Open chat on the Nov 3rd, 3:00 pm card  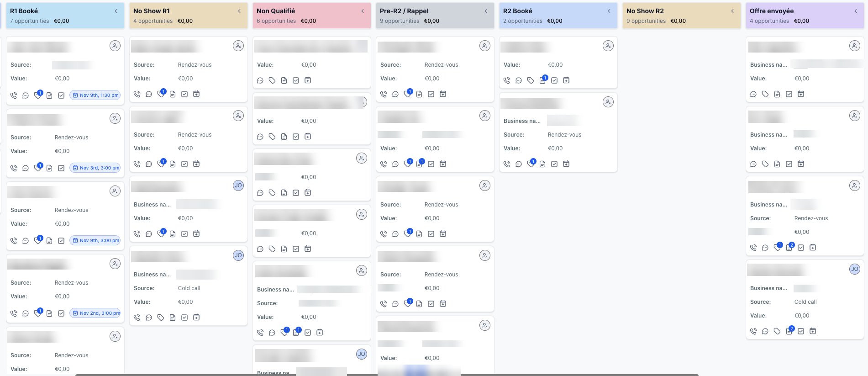(x=26, y=168)
